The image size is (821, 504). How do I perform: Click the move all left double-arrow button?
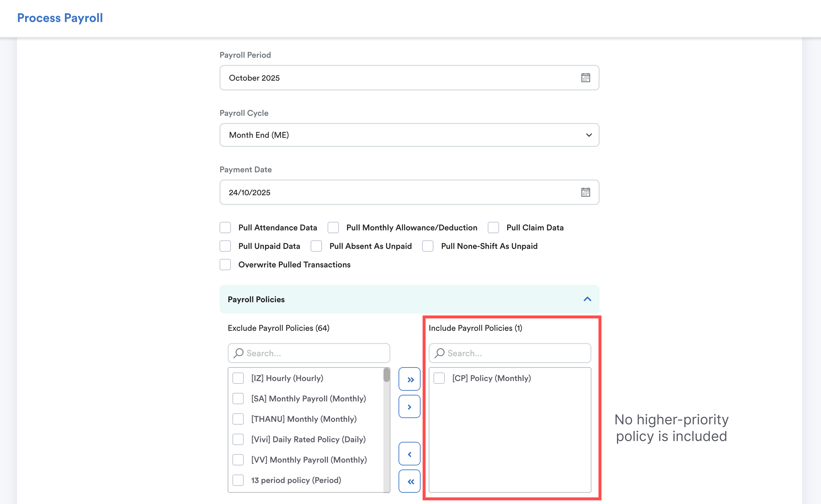(409, 481)
